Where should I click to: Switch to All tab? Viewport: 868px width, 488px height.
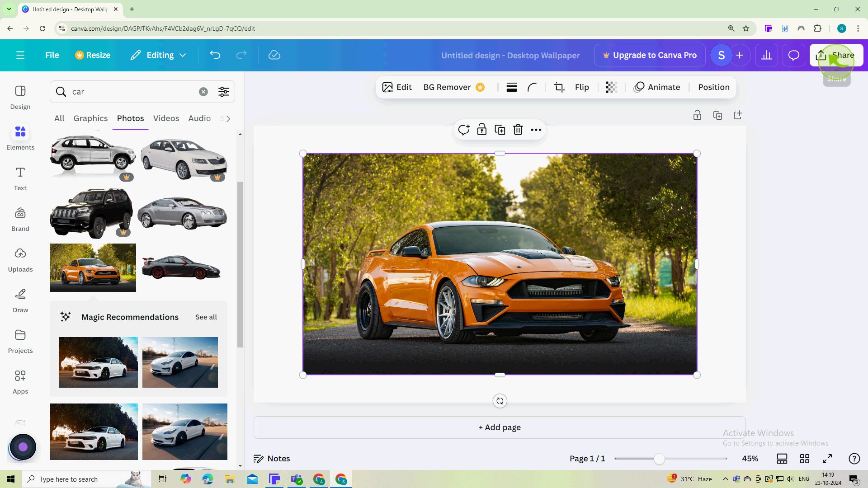pyautogui.click(x=59, y=118)
